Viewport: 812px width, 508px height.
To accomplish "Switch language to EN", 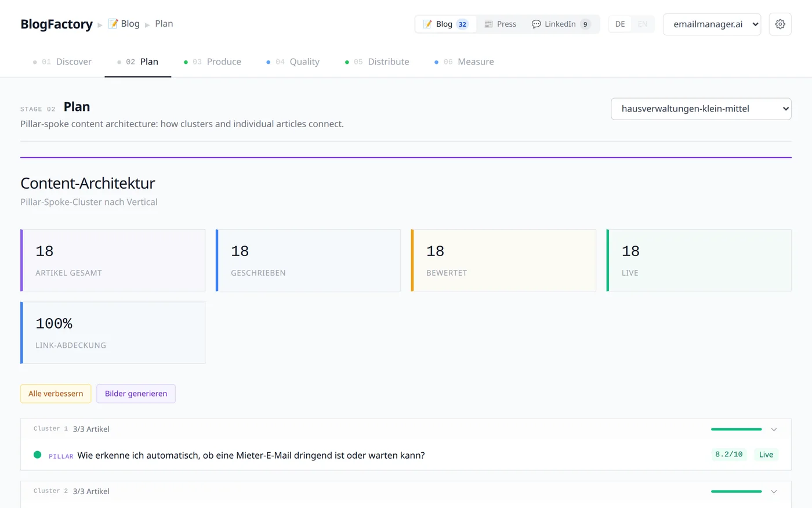I will pyautogui.click(x=643, y=24).
